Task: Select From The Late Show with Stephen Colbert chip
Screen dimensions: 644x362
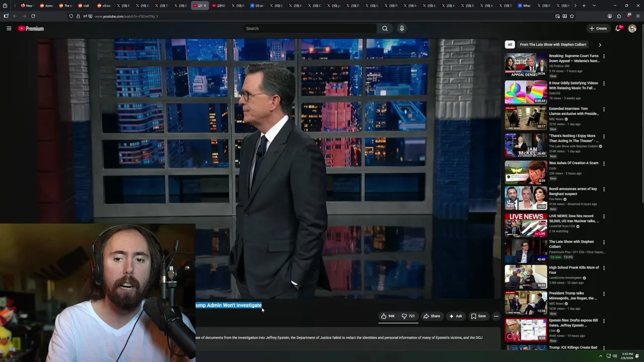Action: click(553, 44)
